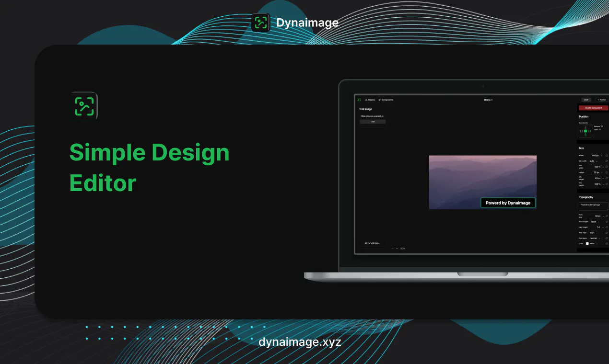This screenshot has width=609, height=364.
Task: Click the reset icon beside Font size
Action: (607, 216)
